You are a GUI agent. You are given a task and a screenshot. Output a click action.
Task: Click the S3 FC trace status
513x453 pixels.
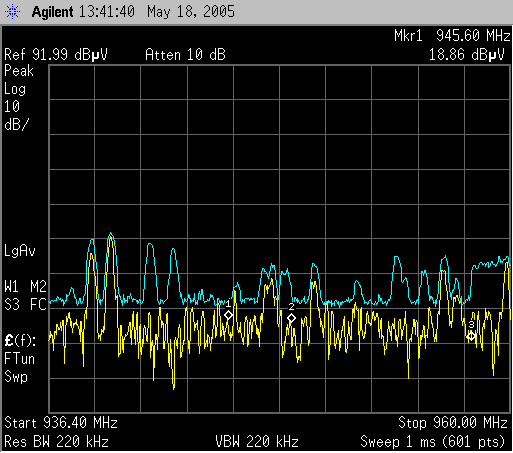pyautogui.click(x=25, y=305)
